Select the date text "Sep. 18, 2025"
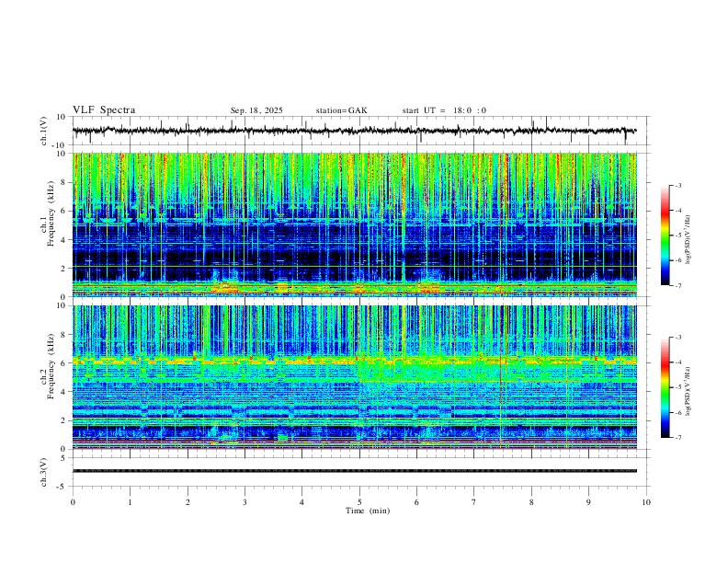The image size is (728, 563). pyautogui.click(x=256, y=110)
